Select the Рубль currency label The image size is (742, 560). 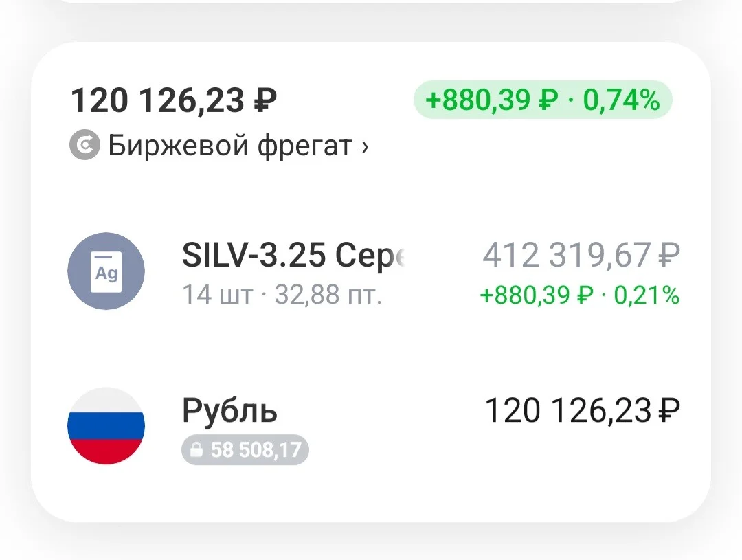coord(229,410)
